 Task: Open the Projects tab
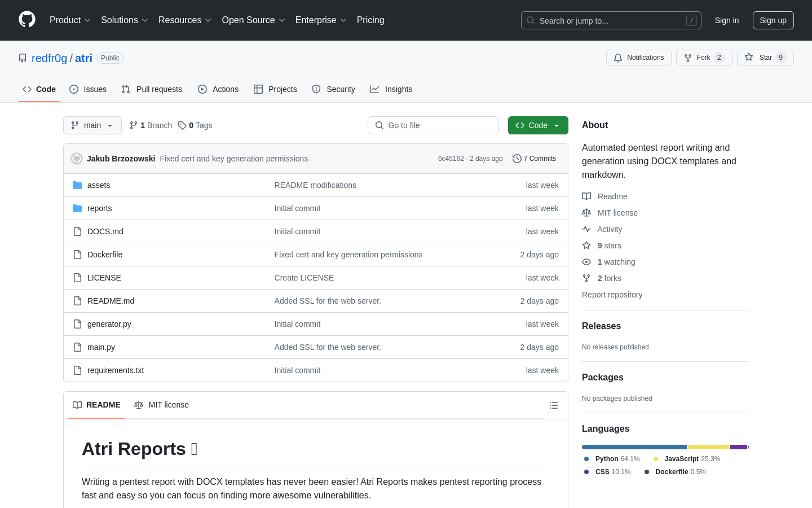(275, 89)
